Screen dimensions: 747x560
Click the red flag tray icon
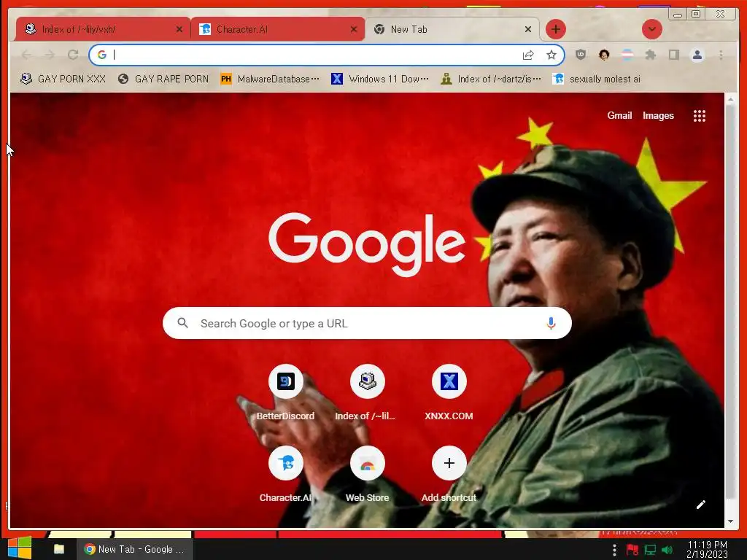pos(632,550)
